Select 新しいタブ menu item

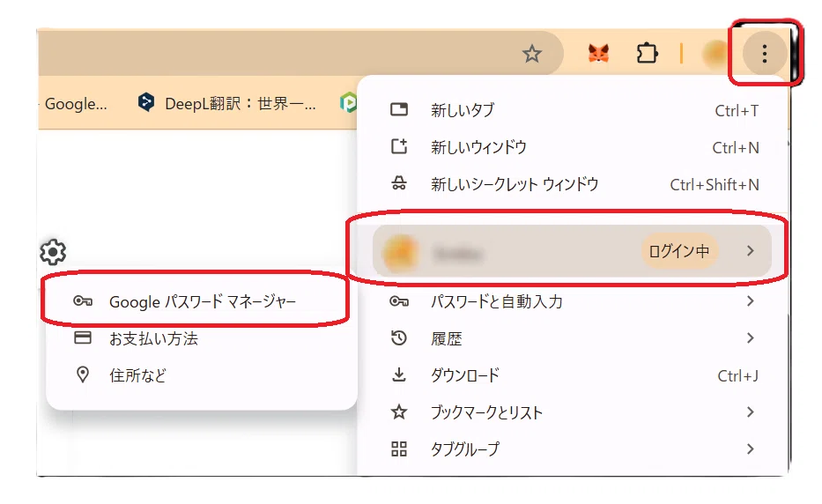click(x=574, y=110)
